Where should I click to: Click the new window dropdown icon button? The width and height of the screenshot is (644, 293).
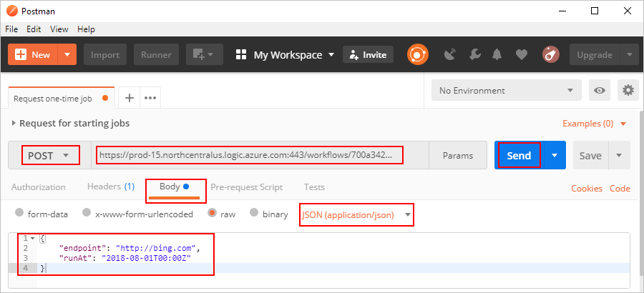(205, 54)
